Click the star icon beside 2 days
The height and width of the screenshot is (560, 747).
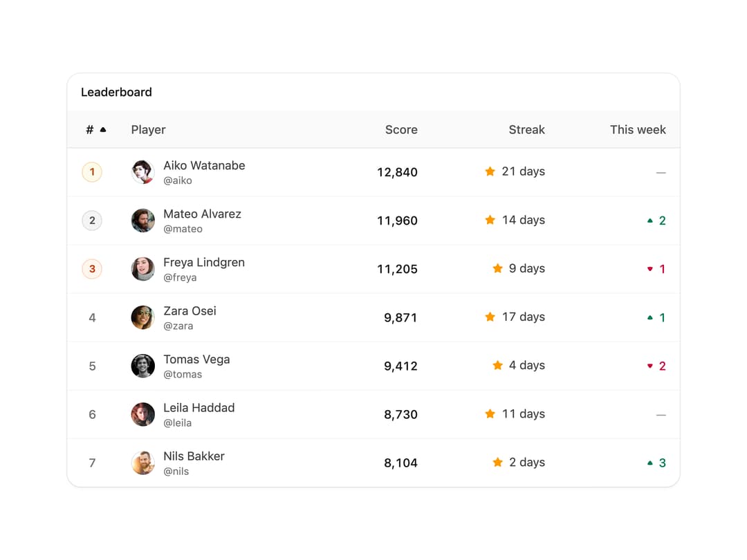[497, 463]
